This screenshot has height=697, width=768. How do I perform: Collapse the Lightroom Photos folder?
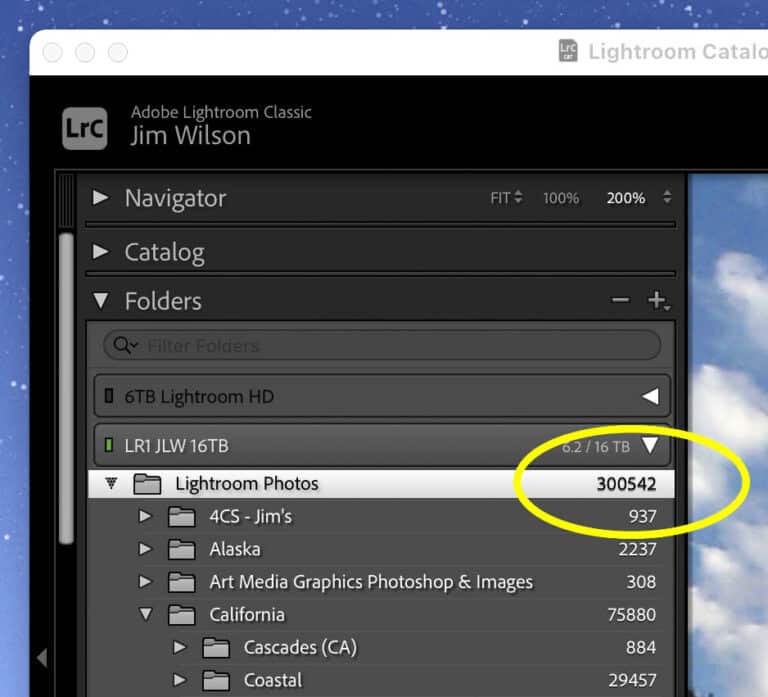(x=112, y=483)
